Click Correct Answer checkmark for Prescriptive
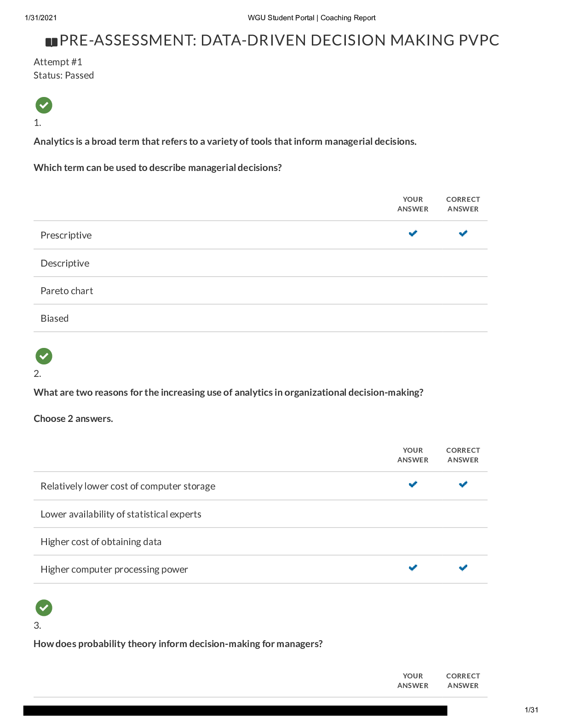The height and width of the screenshot is (728, 563). tap(463, 233)
